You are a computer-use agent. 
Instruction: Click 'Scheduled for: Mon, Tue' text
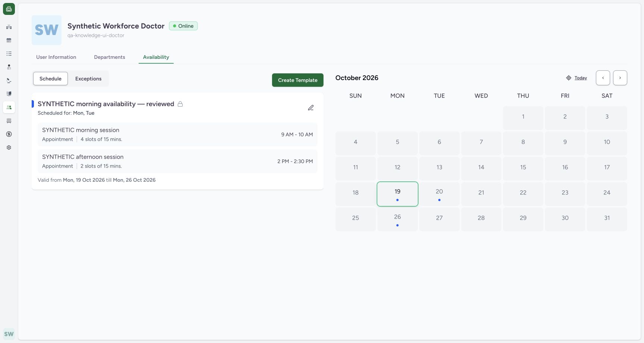click(66, 113)
